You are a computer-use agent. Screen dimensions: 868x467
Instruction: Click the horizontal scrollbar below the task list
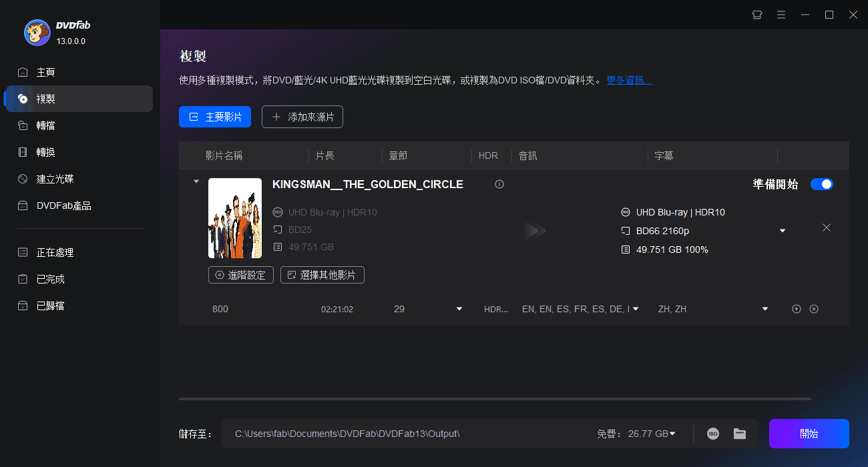[495, 399]
